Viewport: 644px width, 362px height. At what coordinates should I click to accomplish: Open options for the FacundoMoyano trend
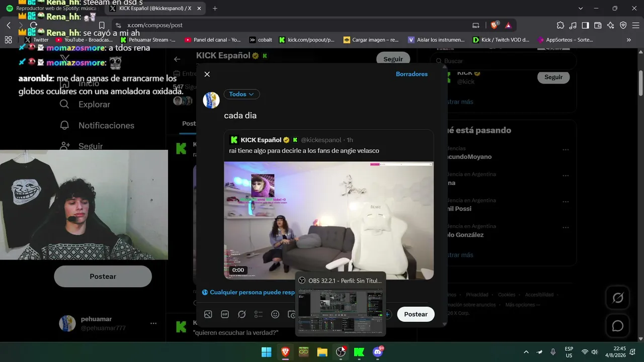coord(566,150)
